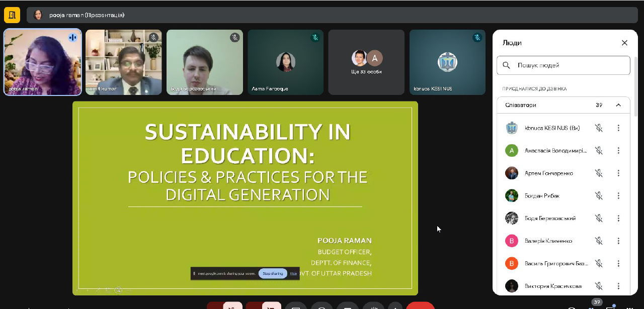Image resolution: width=644 pixels, height=309 pixels.
Task: Click the Hide link in sharing bar
Action: 293,273
